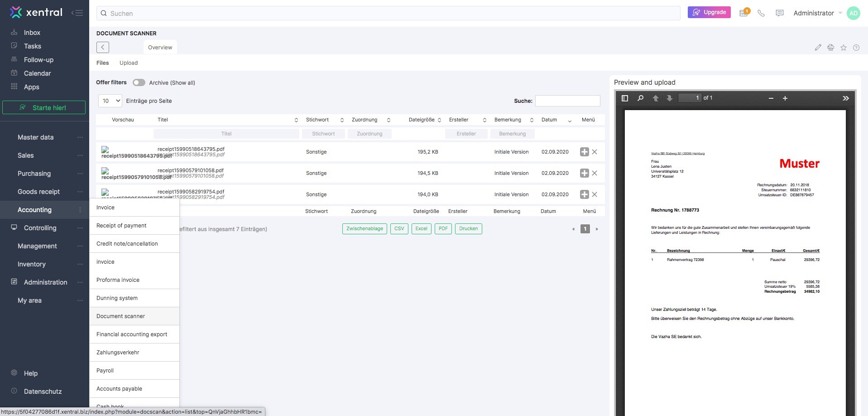Viewport: 868px width, 416px height.
Task: Click the Starte hier! button
Action: point(44,107)
